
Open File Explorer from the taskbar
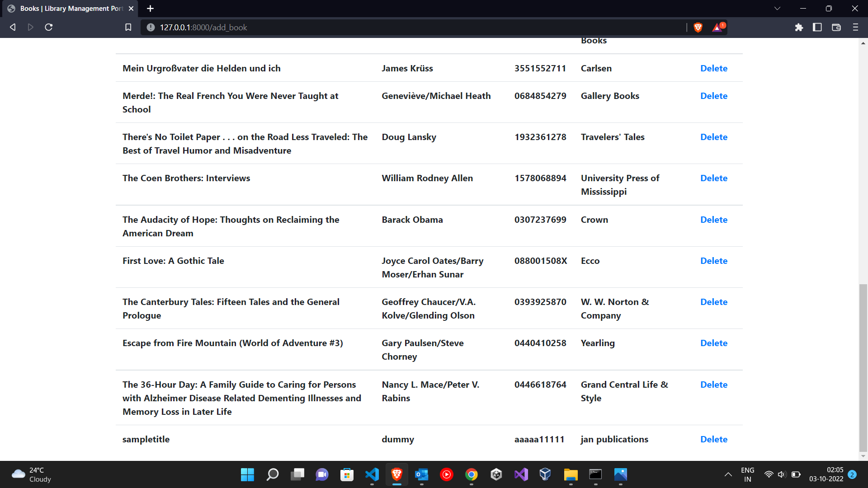click(570, 474)
